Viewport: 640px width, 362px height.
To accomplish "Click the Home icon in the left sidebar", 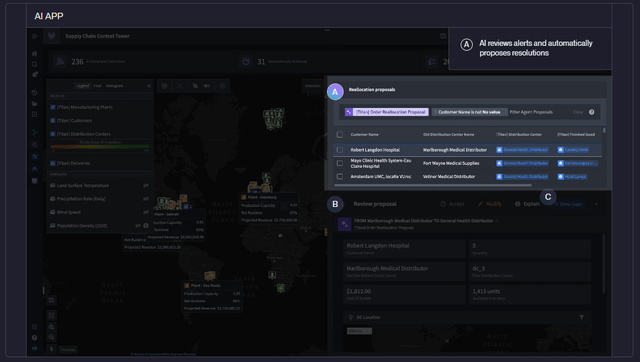I will coord(34,53).
